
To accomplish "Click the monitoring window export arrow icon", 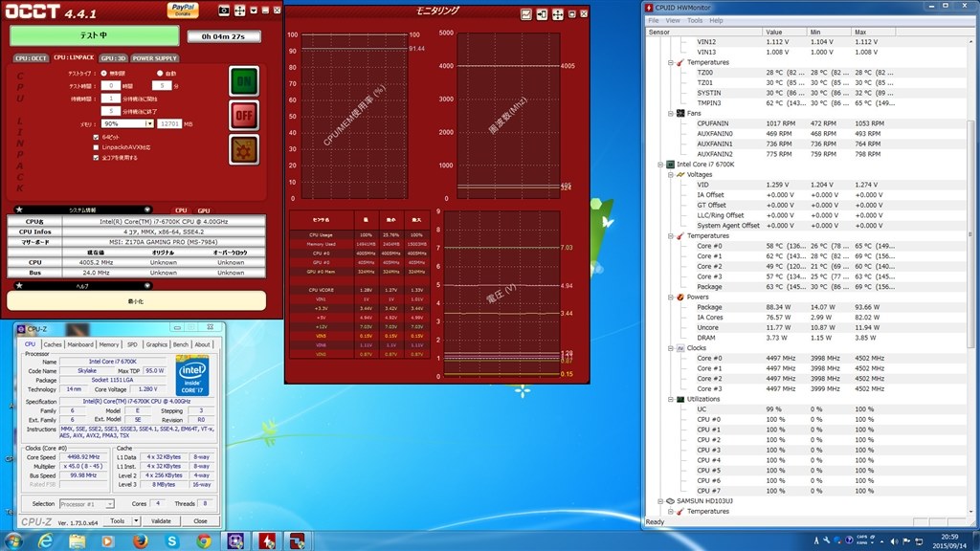I will (542, 14).
